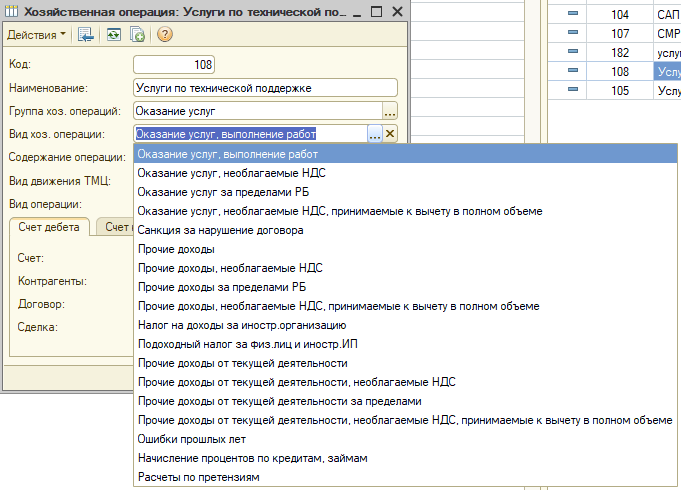This screenshot has height=490, width=681.
Task: Choose 'Санкция за нарушение договора' from list
Action: [x=220, y=230]
